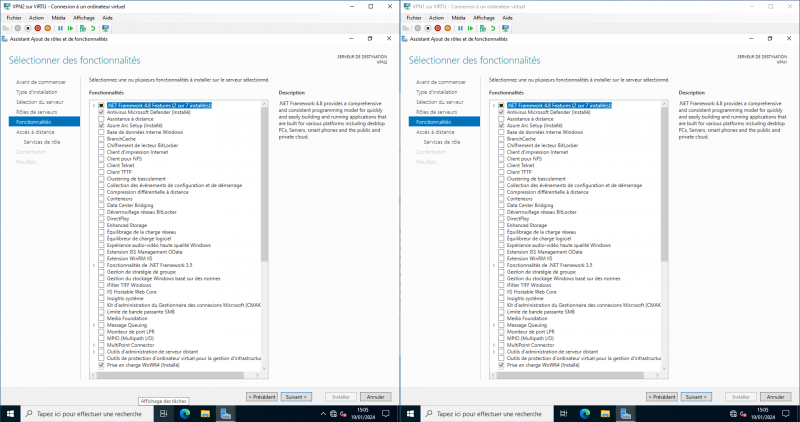
Task: Click red Shut Down icon in VPN2 toolbar
Action: [37, 29]
